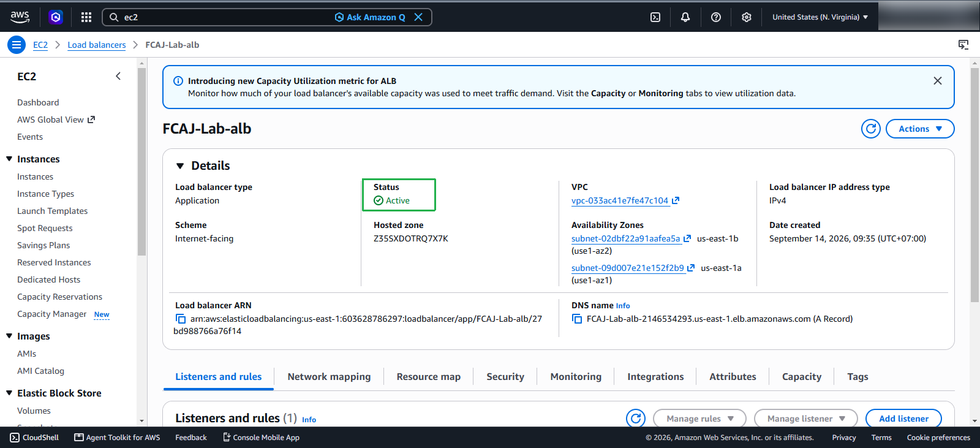The image size is (980, 448).
Task: Open the settings gear icon
Action: click(747, 17)
